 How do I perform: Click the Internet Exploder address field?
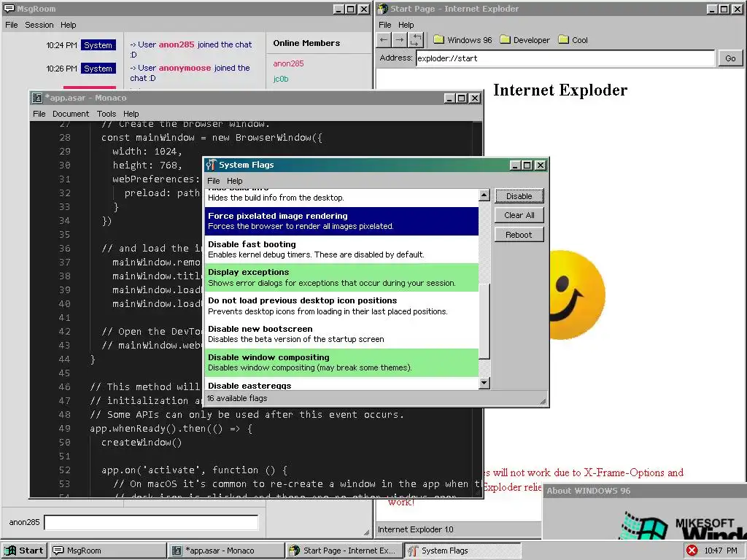point(565,58)
